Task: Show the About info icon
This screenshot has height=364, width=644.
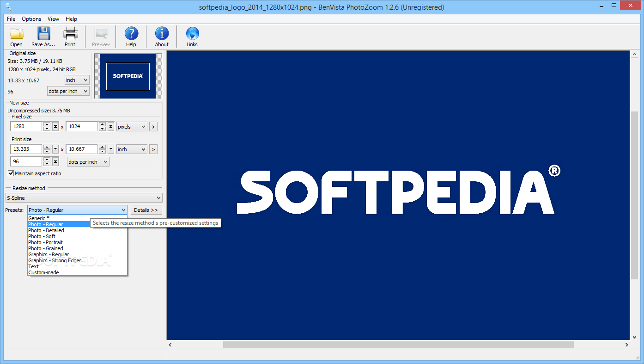Action: pos(162,37)
